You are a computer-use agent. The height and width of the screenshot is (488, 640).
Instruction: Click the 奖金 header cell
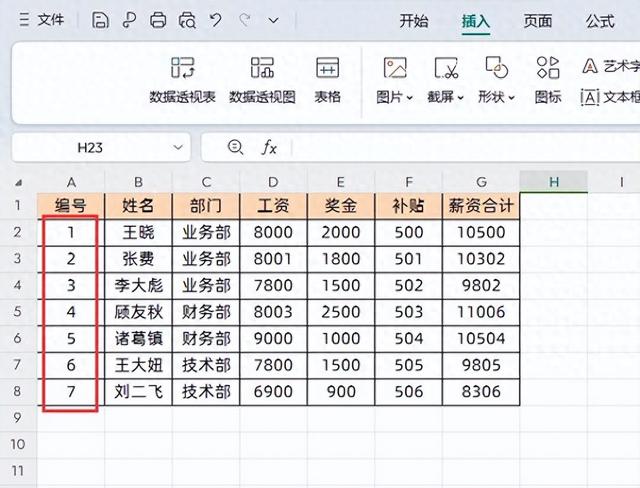[341, 206]
